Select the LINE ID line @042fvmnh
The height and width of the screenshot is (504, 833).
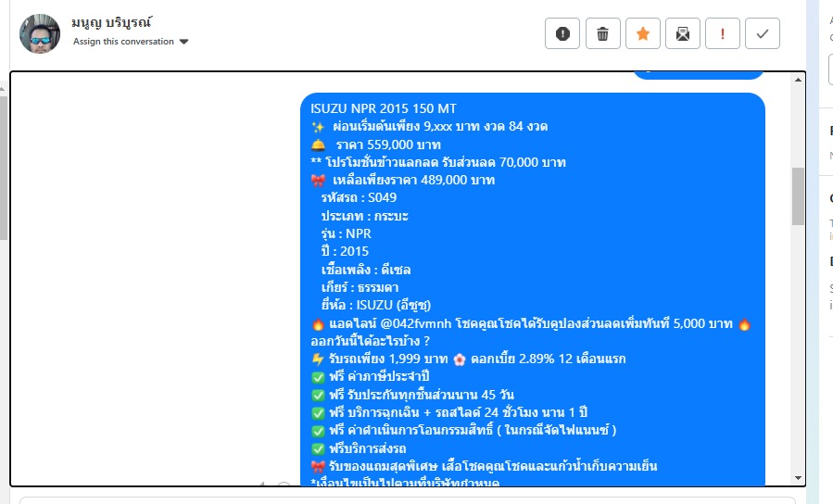coord(531,323)
